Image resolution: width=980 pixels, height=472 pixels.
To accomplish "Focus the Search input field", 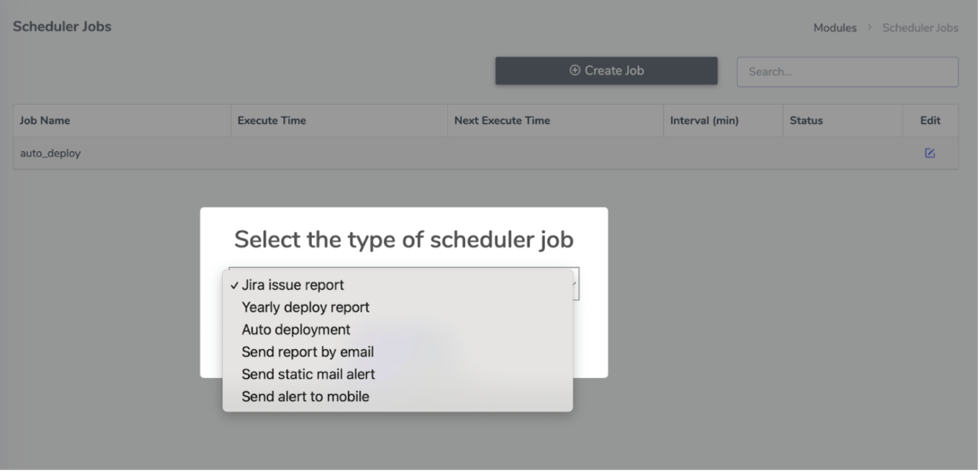I will point(847,72).
